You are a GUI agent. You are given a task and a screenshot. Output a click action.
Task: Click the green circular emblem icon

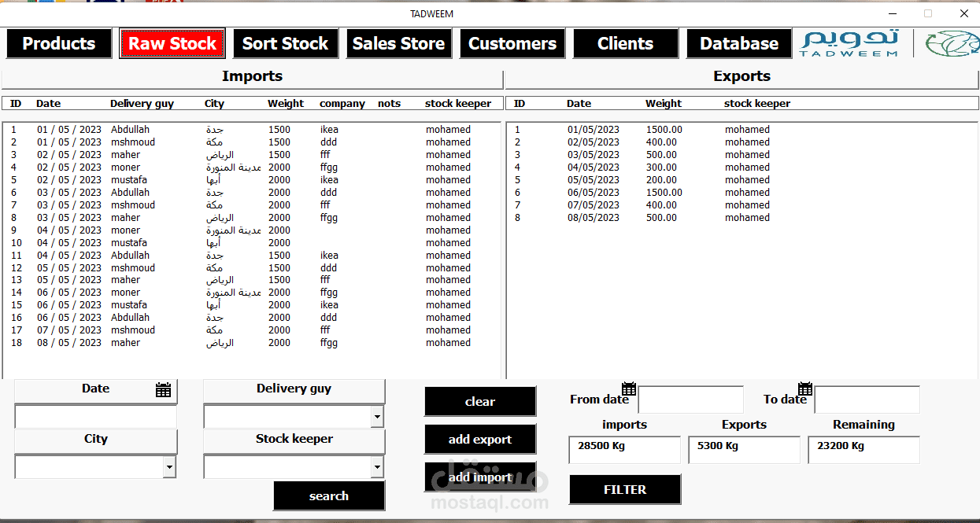(952, 43)
